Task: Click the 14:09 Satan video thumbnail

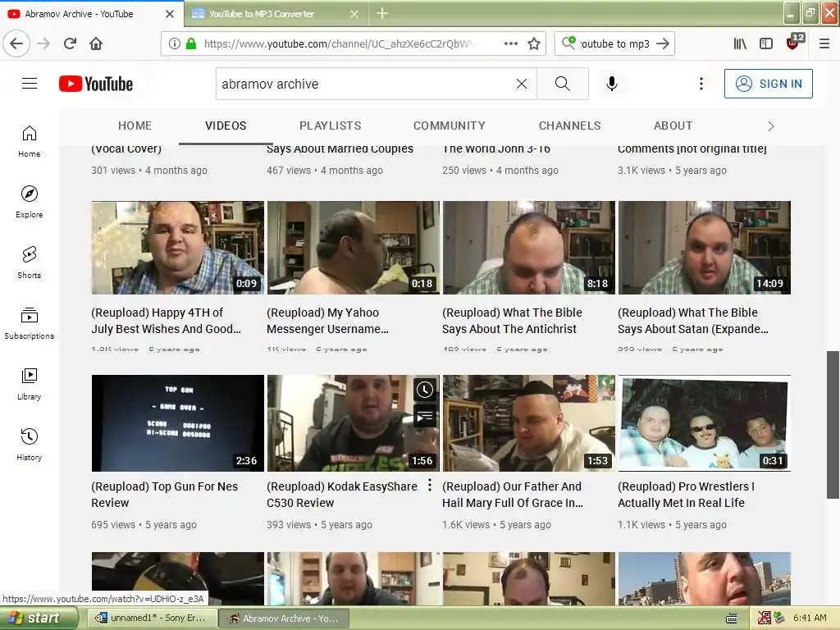Action: (x=705, y=248)
